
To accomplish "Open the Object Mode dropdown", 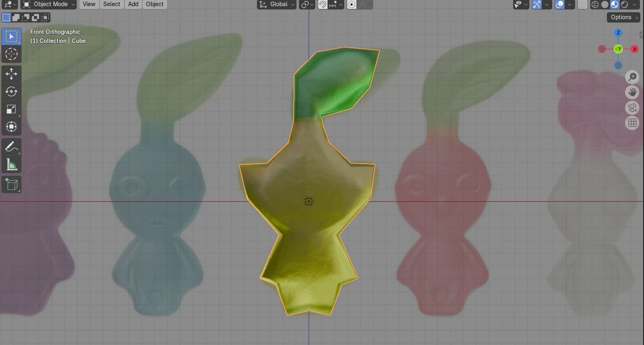I will (49, 4).
